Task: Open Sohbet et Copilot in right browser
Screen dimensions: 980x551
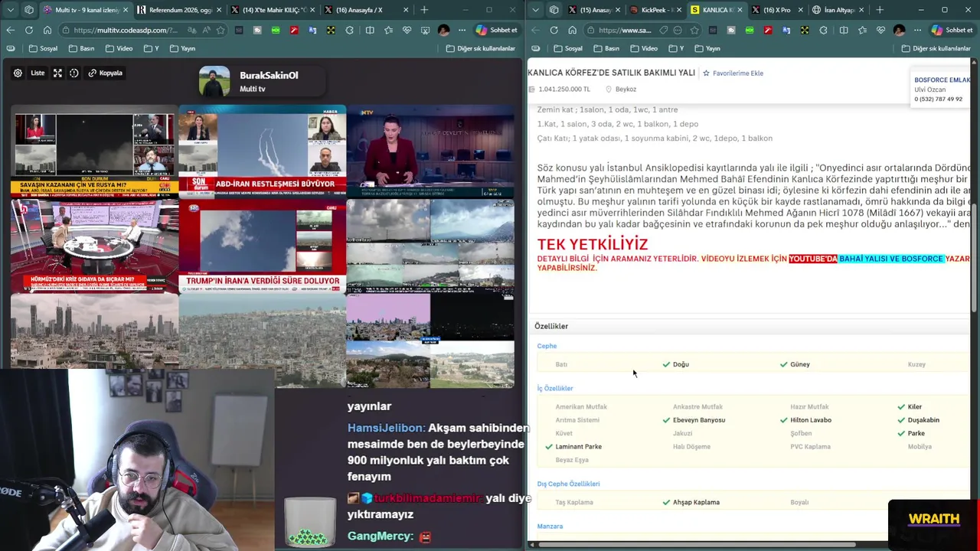Action: (x=952, y=30)
